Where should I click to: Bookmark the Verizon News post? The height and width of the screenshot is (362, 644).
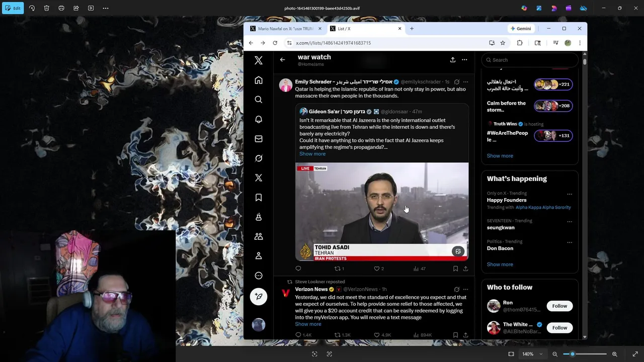tap(455, 335)
